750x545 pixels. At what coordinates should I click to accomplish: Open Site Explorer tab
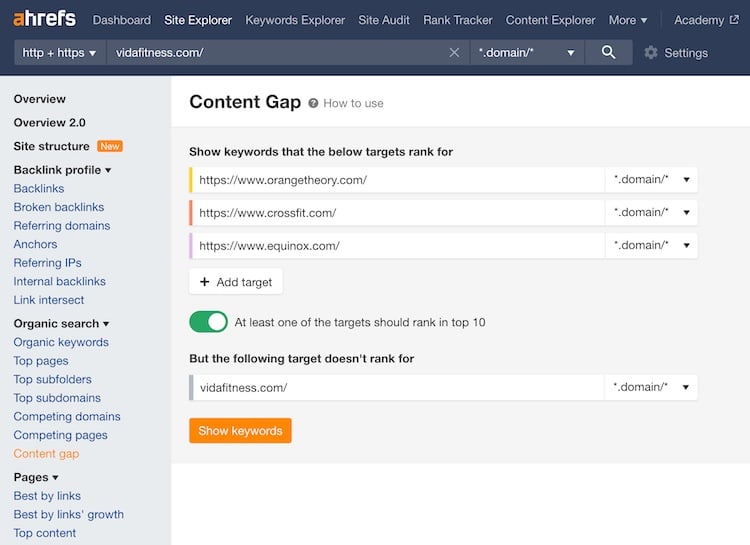(198, 20)
